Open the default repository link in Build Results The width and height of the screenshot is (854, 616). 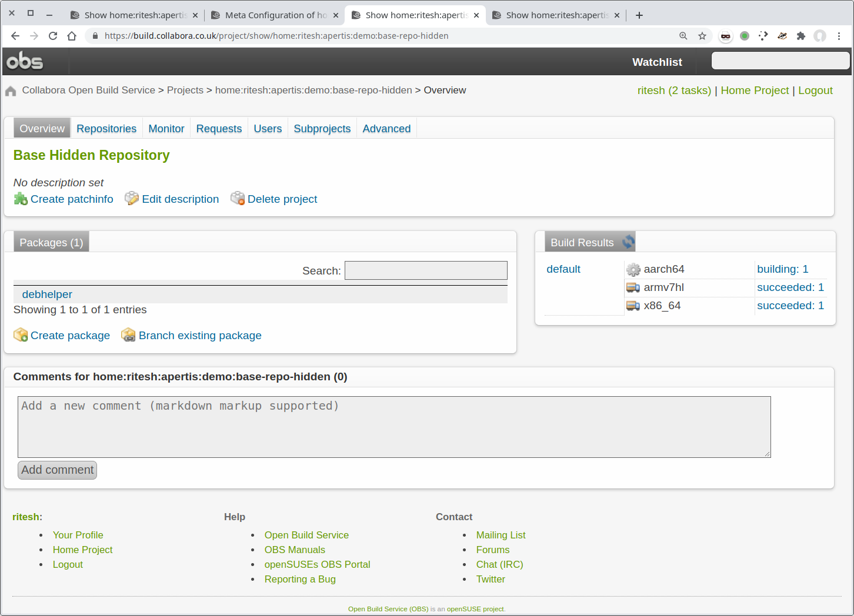point(563,269)
